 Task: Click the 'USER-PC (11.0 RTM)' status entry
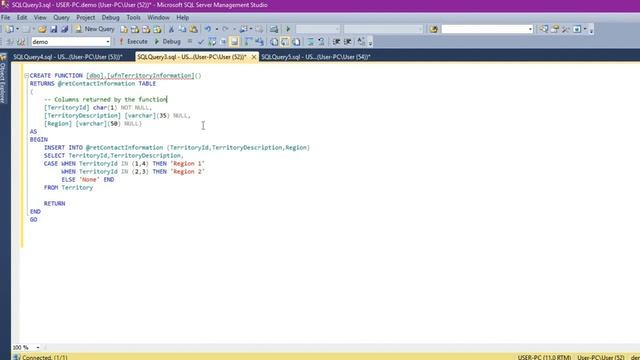(544, 357)
